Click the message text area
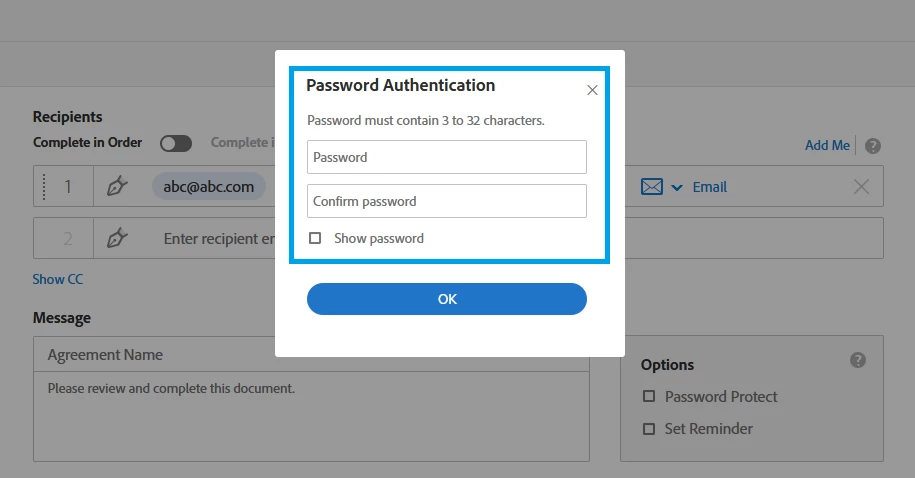This screenshot has height=478, width=915. (x=310, y=415)
